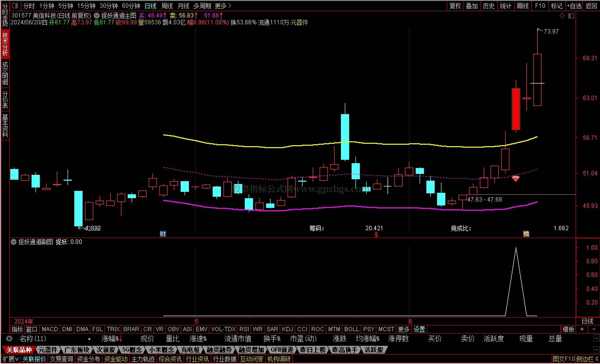This screenshot has width=600, height=364.
Task: Click the red fan signal icon on the chart
Action: coord(516,178)
